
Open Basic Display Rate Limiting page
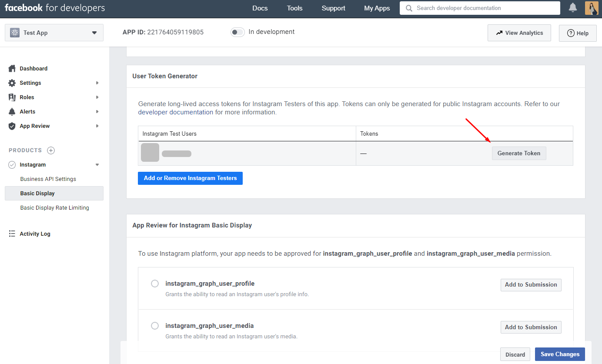coord(54,208)
